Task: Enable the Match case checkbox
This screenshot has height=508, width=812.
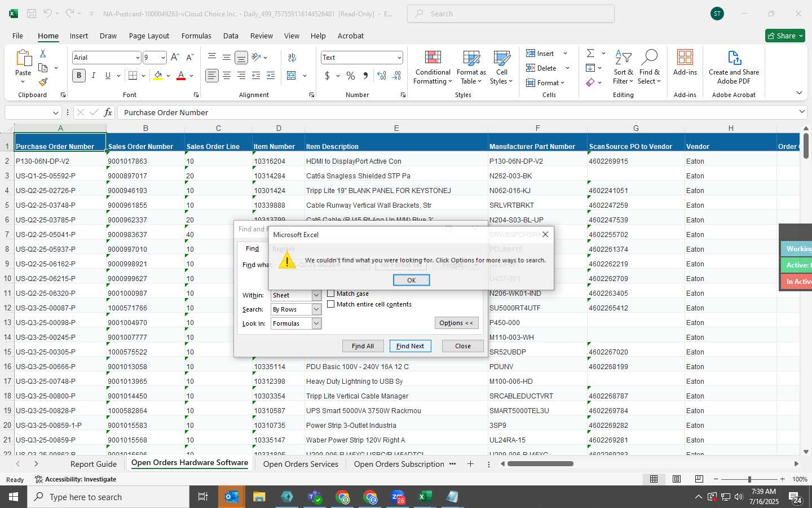Action: tap(331, 294)
